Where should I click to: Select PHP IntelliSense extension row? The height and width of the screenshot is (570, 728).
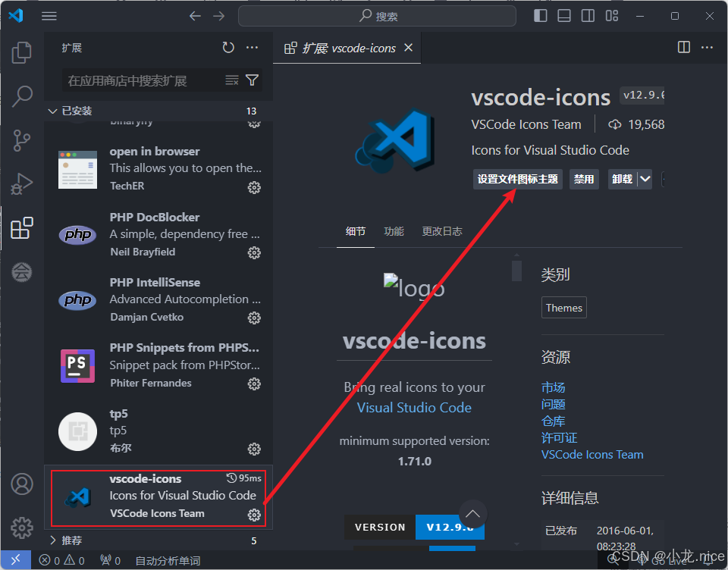[158, 300]
